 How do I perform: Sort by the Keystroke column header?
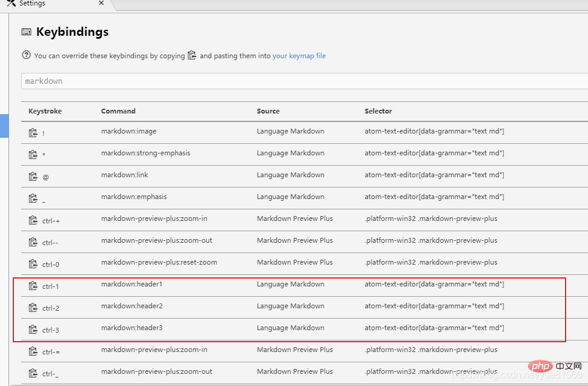tap(45, 111)
